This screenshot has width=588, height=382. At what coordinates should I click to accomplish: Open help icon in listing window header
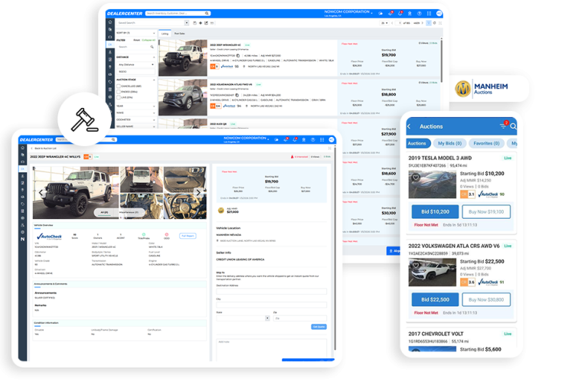(x=420, y=14)
